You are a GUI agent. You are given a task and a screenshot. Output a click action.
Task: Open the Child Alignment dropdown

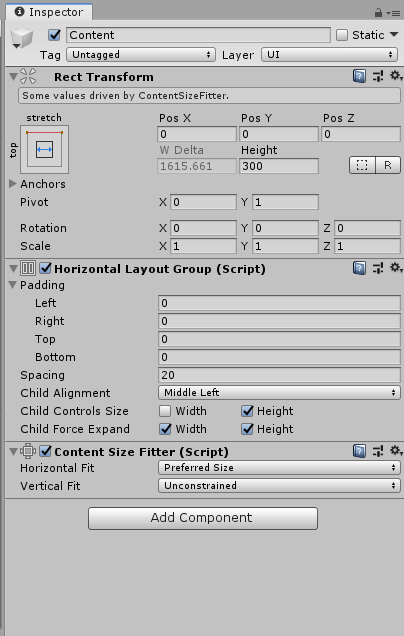279,393
